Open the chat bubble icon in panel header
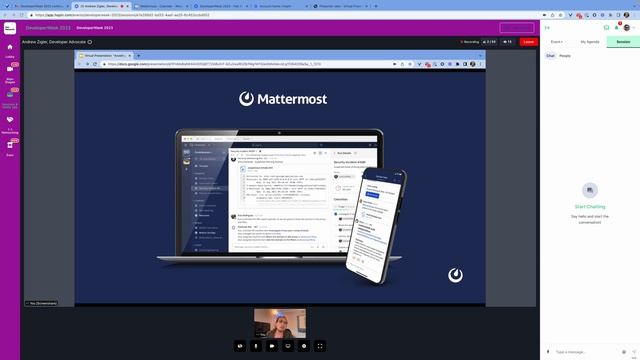640x360 pixels. 606,28
